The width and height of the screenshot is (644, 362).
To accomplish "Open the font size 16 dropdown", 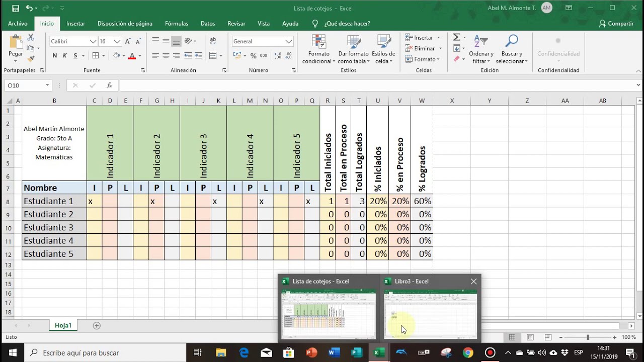I will click(x=117, y=41).
